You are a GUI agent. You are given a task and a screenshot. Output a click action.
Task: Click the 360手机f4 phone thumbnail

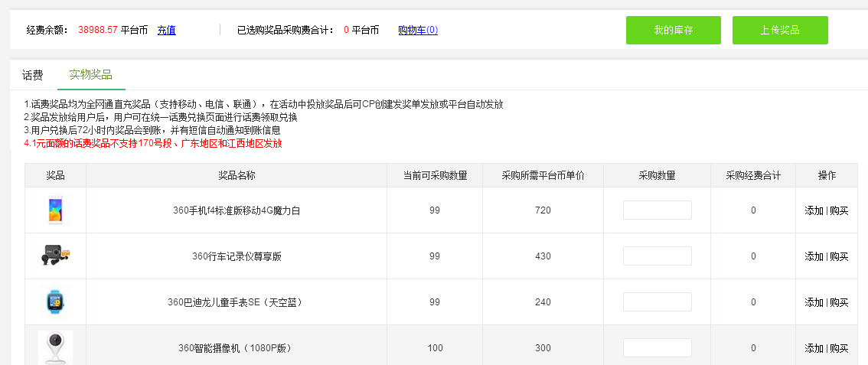[55, 210]
